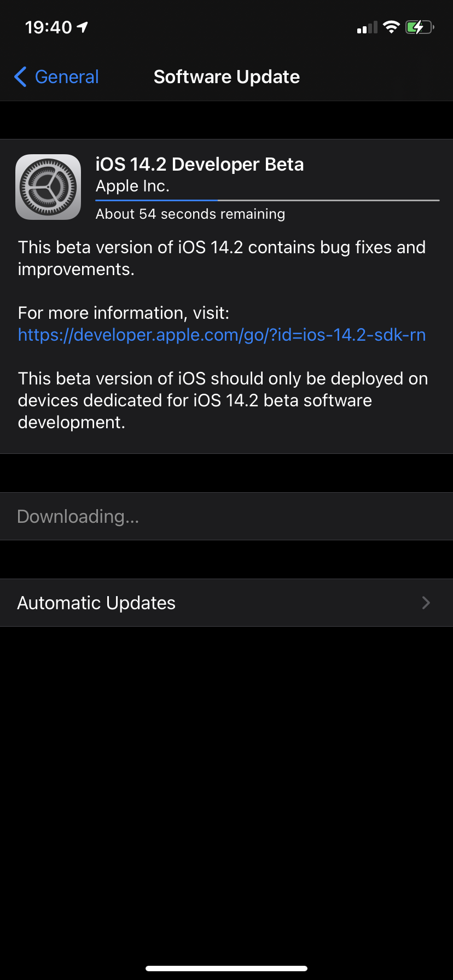The image size is (453, 980).
Task: Tap the Apple Inc. publisher label
Action: (132, 186)
